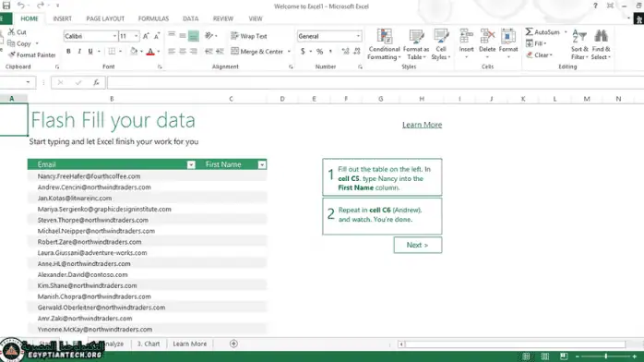
Task: Increase indent
Action: click(x=220, y=52)
